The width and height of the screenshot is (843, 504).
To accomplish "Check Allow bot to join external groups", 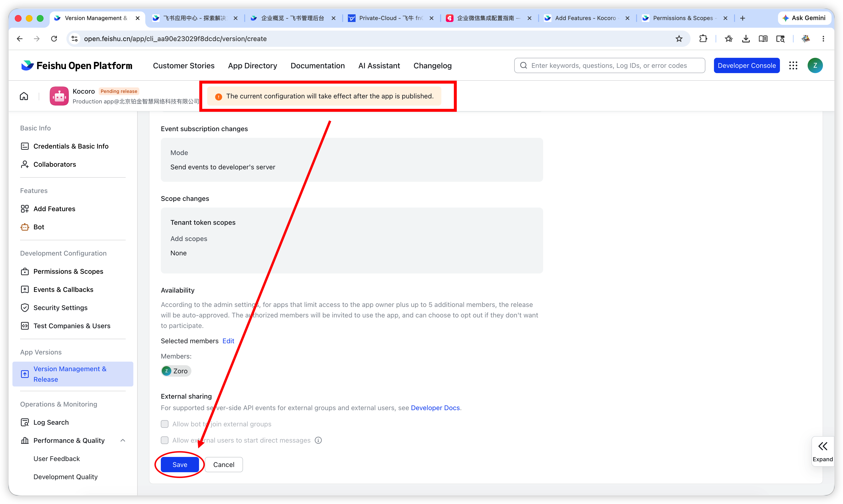I will [165, 424].
